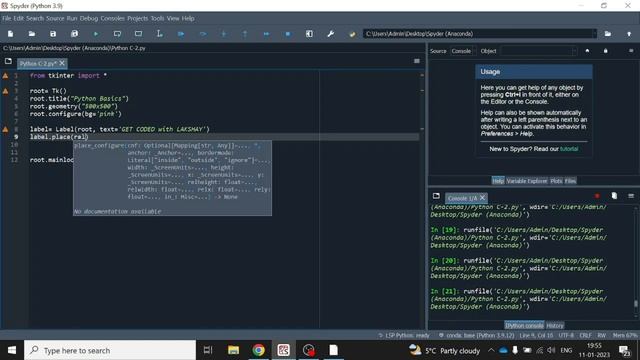Open the Help menu in menu bar
This screenshot has width=640, height=360.
pos(188,18)
